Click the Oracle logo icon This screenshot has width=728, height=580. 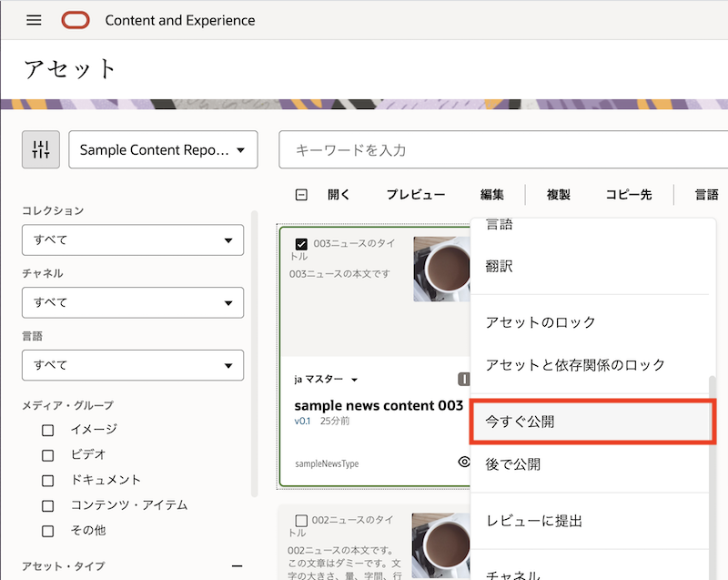(x=76, y=20)
